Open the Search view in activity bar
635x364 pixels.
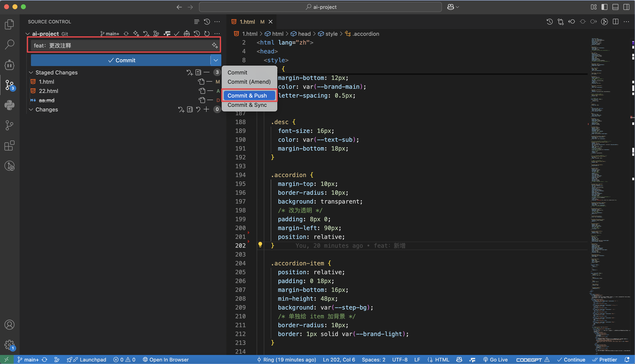(9, 45)
